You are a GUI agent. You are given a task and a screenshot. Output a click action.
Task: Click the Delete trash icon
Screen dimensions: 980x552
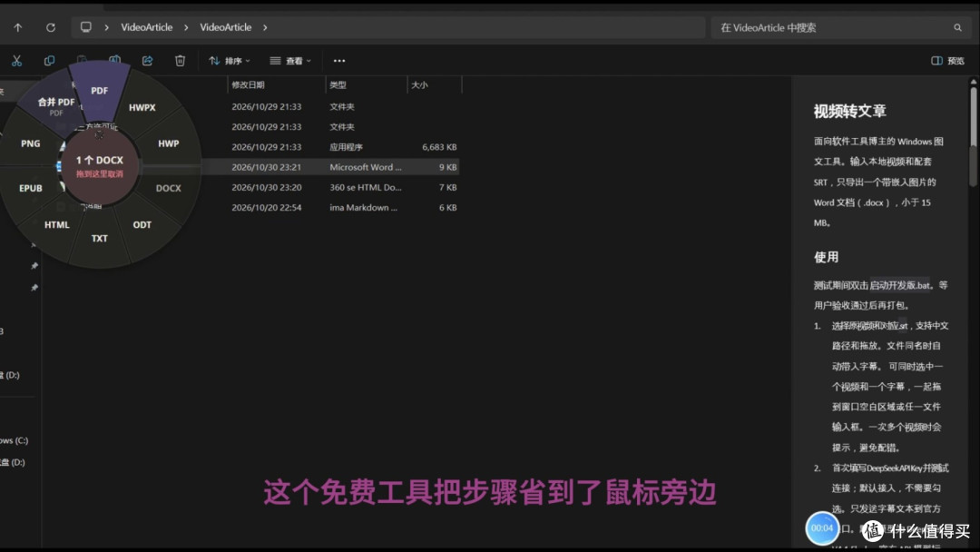pos(180,61)
